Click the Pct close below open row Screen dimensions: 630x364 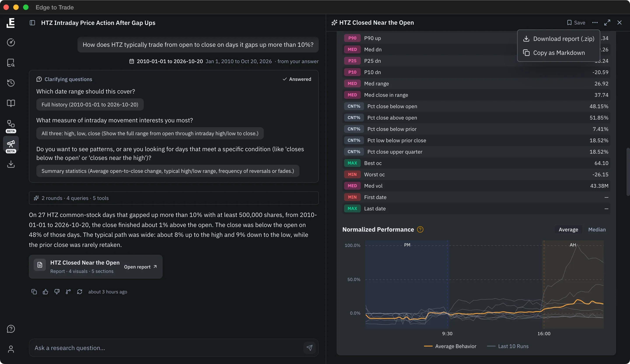point(476,106)
